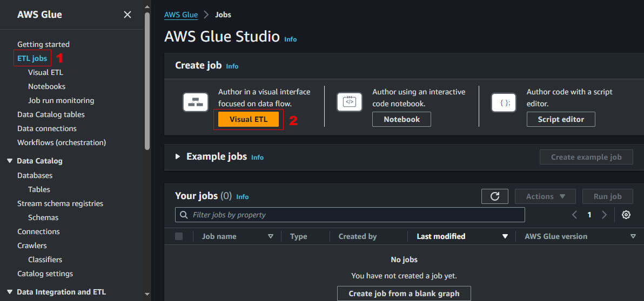This screenshot has width=644, height=301.
Task: Open Visual ETL sidebar item
Action: click(x=45, y=73)
